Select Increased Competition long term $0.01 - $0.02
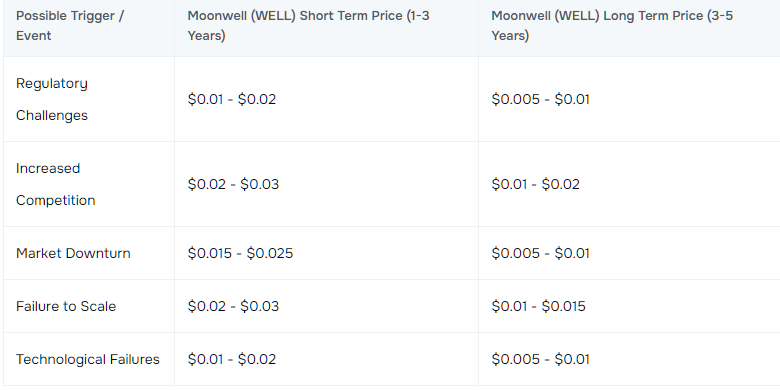This screenshot has height=390, width=780. [535, 184]
